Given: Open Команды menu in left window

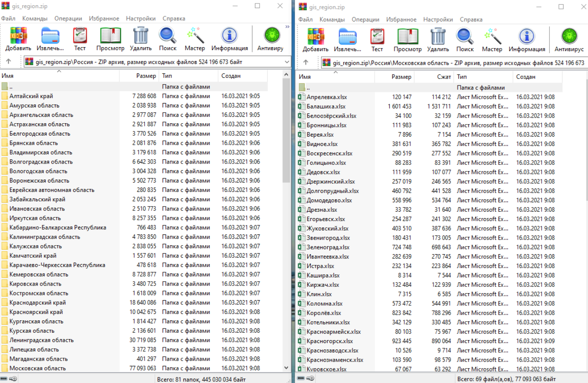Looking at the screenshot, I should click(35, 18).
